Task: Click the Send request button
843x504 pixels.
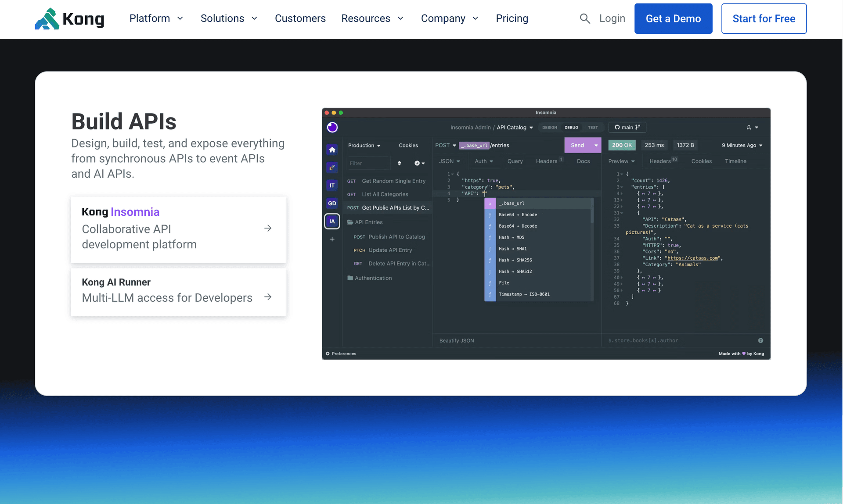Action: (577, 145)
